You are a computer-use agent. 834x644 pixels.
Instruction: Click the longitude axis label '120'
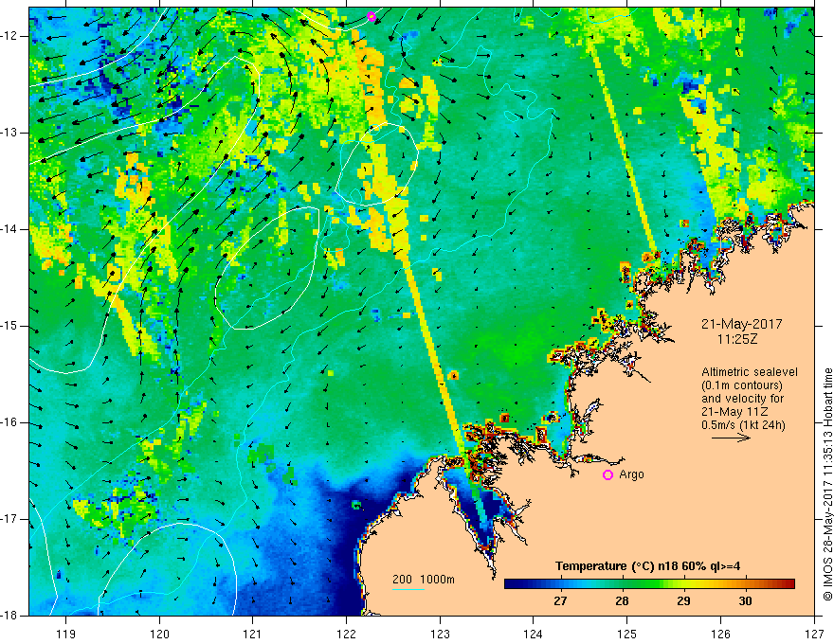coord(159,634)
